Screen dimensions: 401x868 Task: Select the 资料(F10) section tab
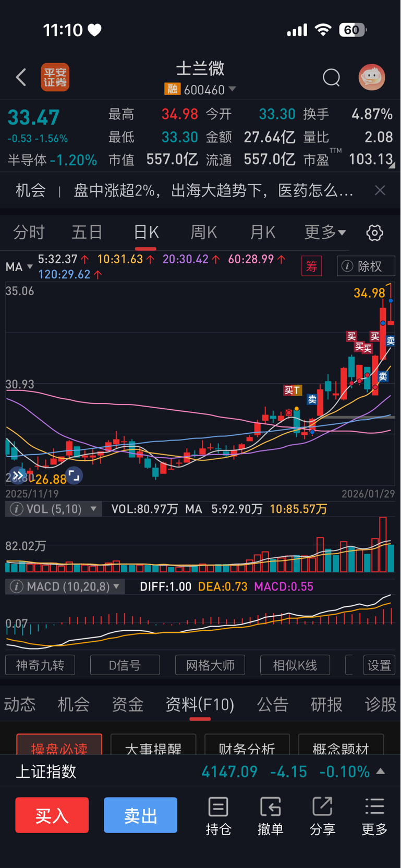[200, 705]
